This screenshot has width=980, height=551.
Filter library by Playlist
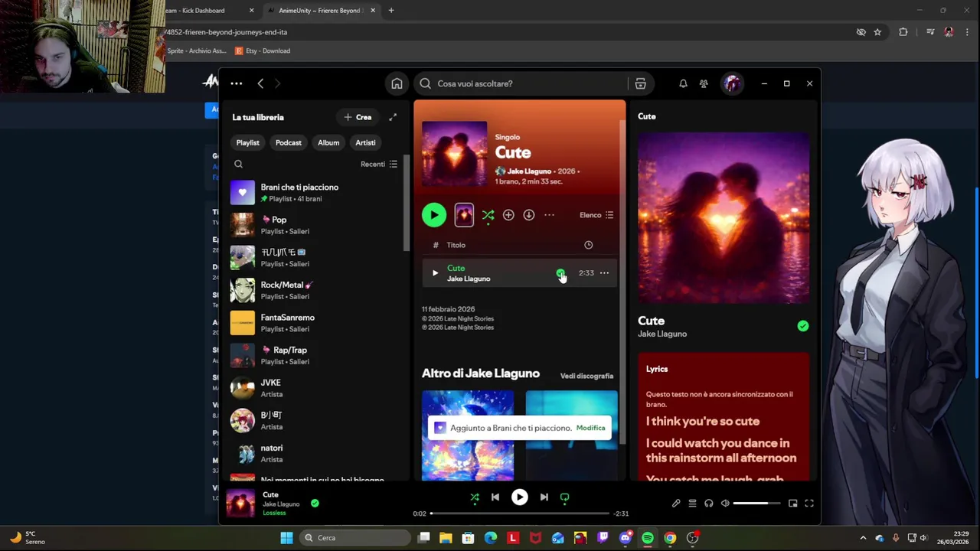pyautogui.click(x=247, y=142)
